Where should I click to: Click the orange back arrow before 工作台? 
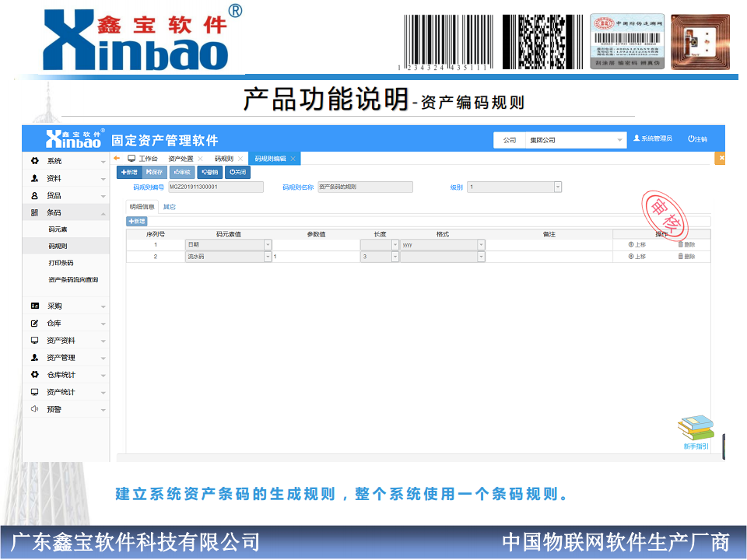(117, 158)
